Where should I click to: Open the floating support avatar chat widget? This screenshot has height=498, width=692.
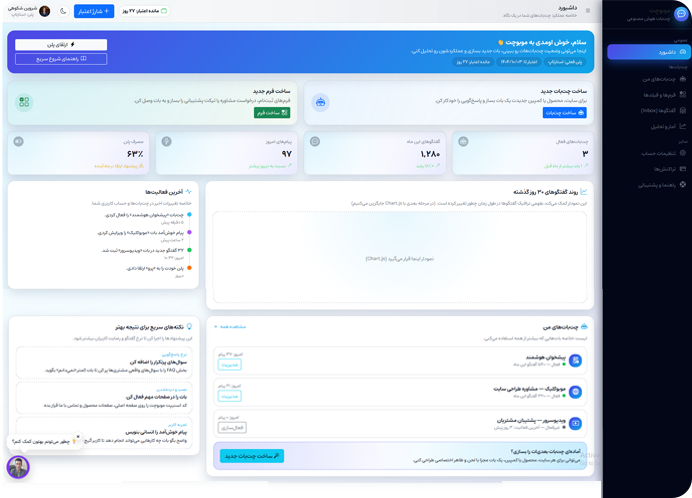click(18, 467)
